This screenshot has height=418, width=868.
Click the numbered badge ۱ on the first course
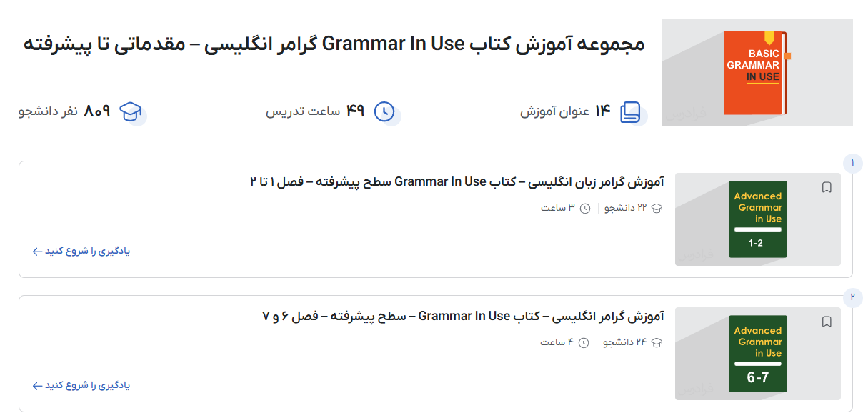tap(852, 163)
